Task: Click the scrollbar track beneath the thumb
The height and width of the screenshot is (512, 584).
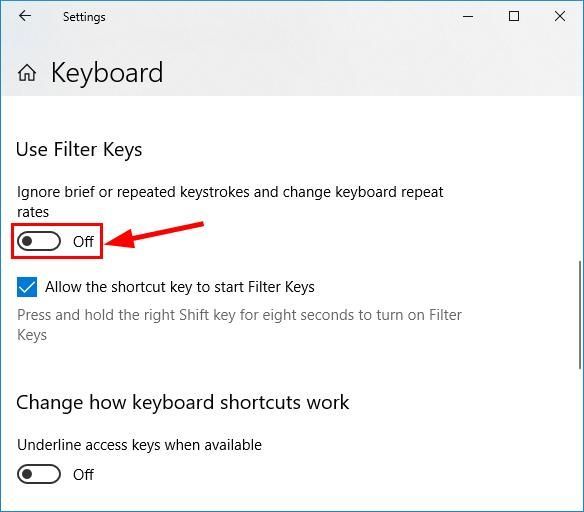Action: point(580,439)
